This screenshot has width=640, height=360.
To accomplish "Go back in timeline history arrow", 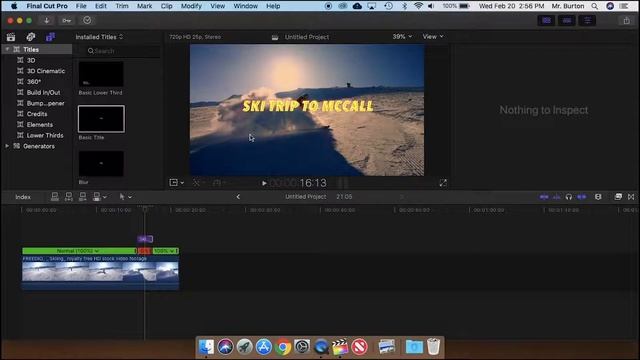I will point(238,197).
